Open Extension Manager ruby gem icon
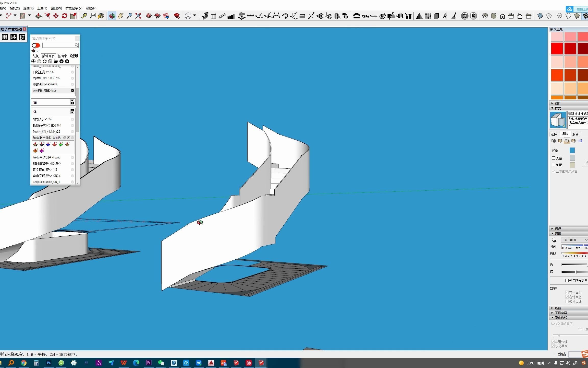Image resolution: width=588 pixels, height=368 pixels. (x=177, y=16)
